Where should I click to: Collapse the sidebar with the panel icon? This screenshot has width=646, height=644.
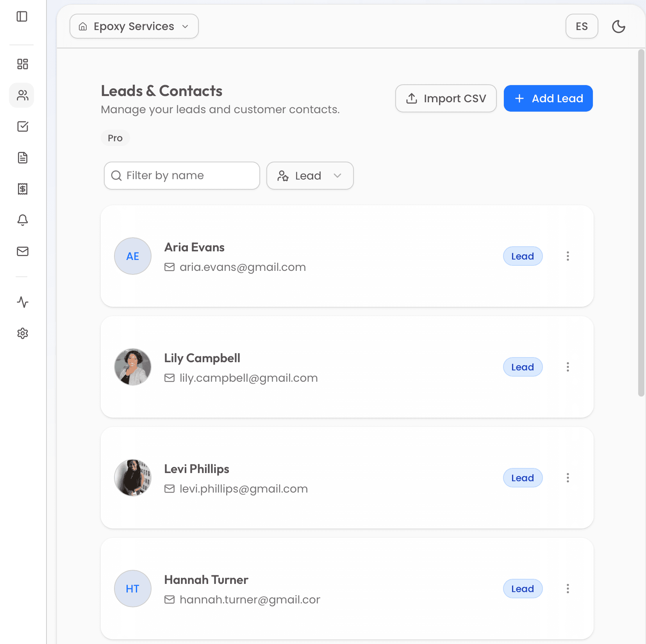pyautogui.click(x=22, y=16)
